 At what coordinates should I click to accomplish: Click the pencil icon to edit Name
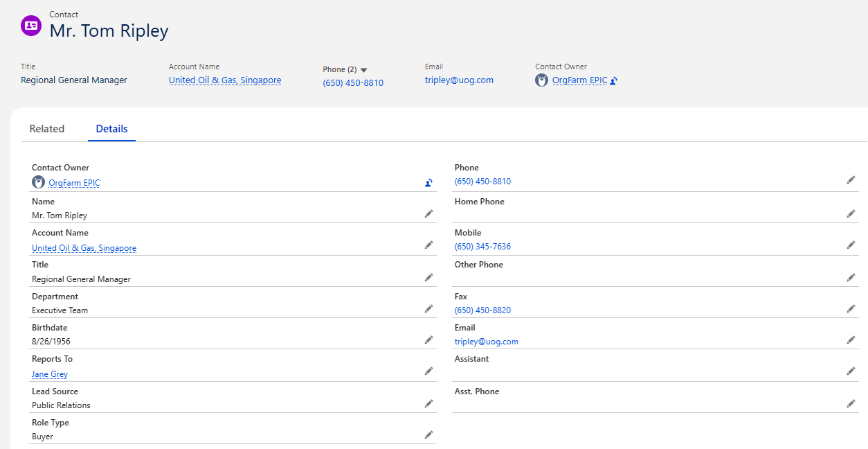[428, 214]
